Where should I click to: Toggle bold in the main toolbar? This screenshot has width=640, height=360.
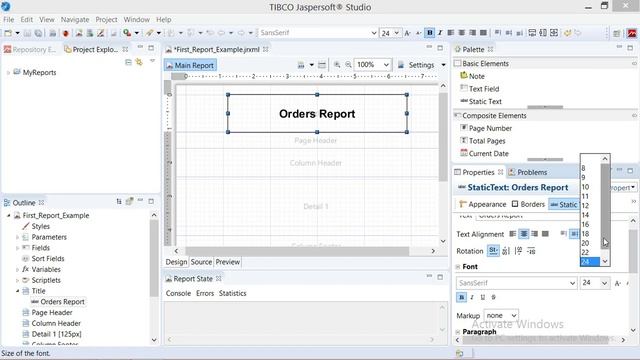click(429, 33)
